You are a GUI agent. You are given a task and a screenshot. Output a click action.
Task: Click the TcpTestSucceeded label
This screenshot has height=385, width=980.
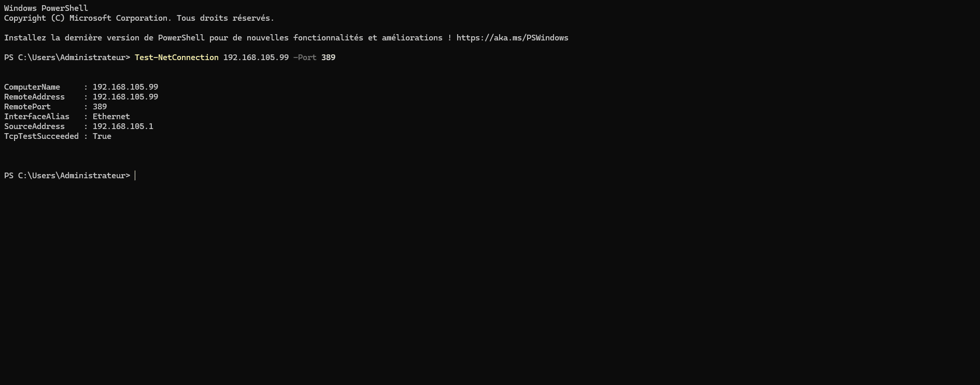(x=41, y=136)
